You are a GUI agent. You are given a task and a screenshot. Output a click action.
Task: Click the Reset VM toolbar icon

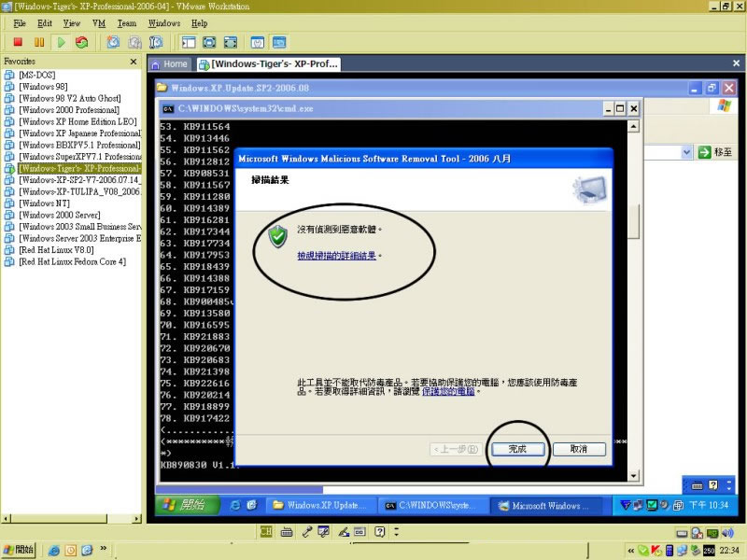point(82,42)
